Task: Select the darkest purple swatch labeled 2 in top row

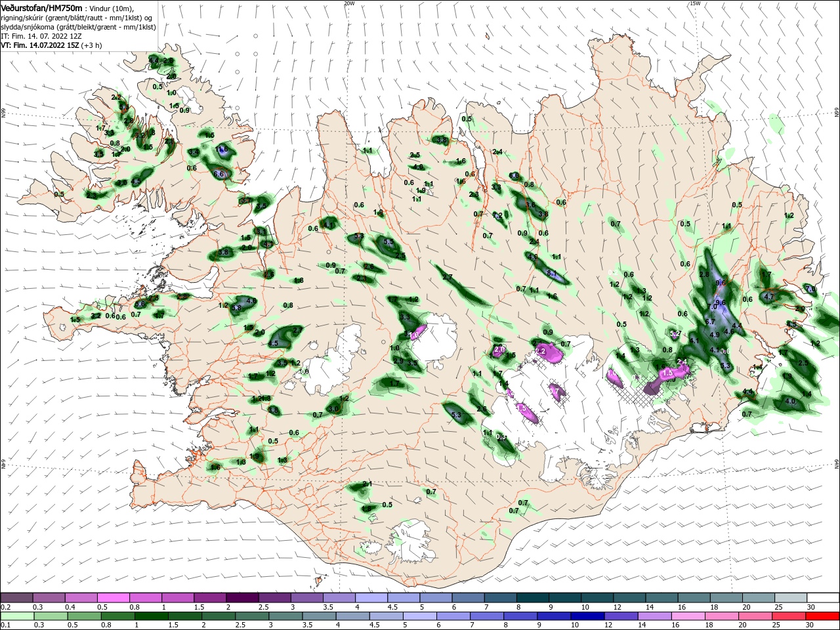Action: click(241, 598)
